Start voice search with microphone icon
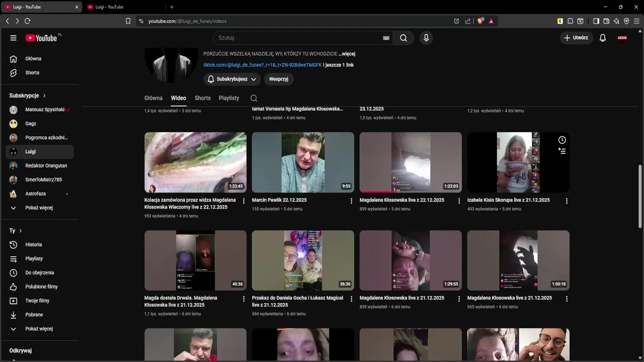Viewport: 644px width, 362px height. (426, 38)
